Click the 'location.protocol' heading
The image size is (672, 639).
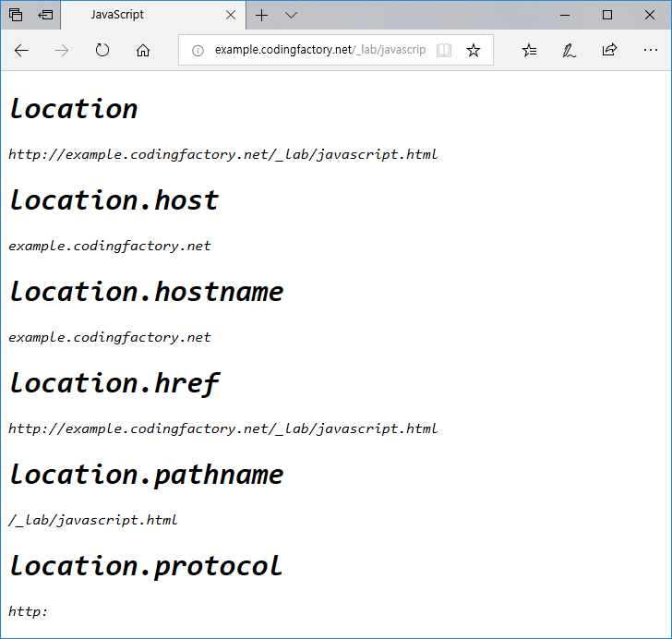click(146, 566)
